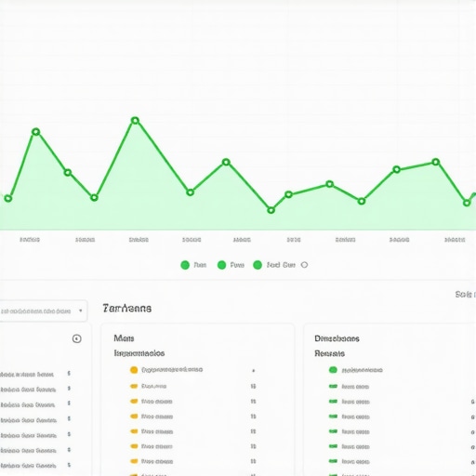476x476 pixels.
Task: Click the Mans card title
Action: click(124, 338)
